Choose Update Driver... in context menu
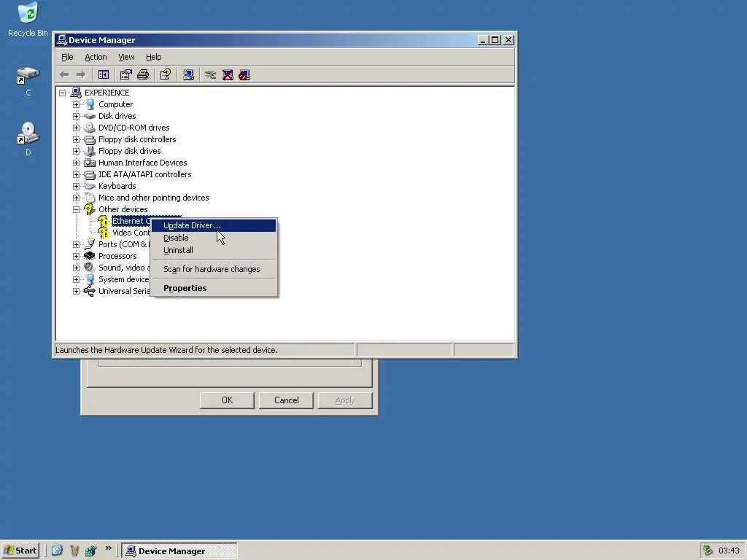This screenshot has width=747, height=560. (x=214, y=226)
